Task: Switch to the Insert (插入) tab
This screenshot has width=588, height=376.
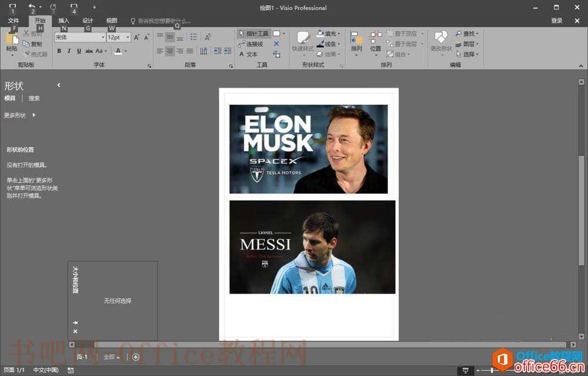Action: (x=64, y=21)
